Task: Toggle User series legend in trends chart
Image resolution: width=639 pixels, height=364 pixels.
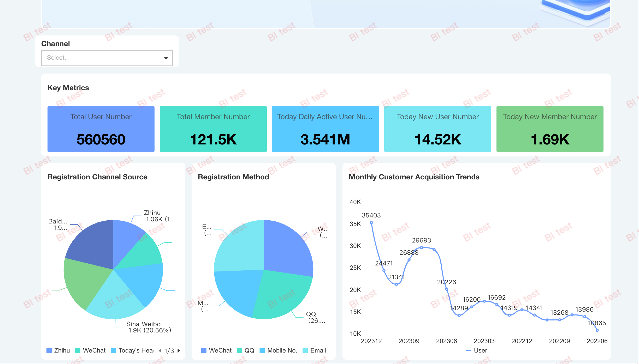Action: coord(477,350)
